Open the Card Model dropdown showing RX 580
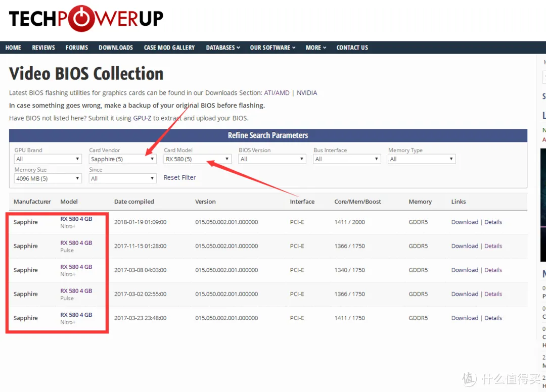The width and height of the screenshot is (546, 392). [197, 159]
